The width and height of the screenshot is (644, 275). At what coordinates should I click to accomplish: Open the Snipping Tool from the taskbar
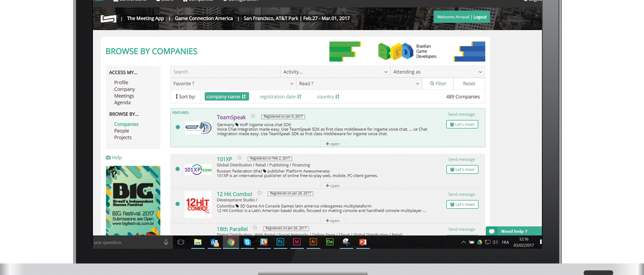(346, 242)
